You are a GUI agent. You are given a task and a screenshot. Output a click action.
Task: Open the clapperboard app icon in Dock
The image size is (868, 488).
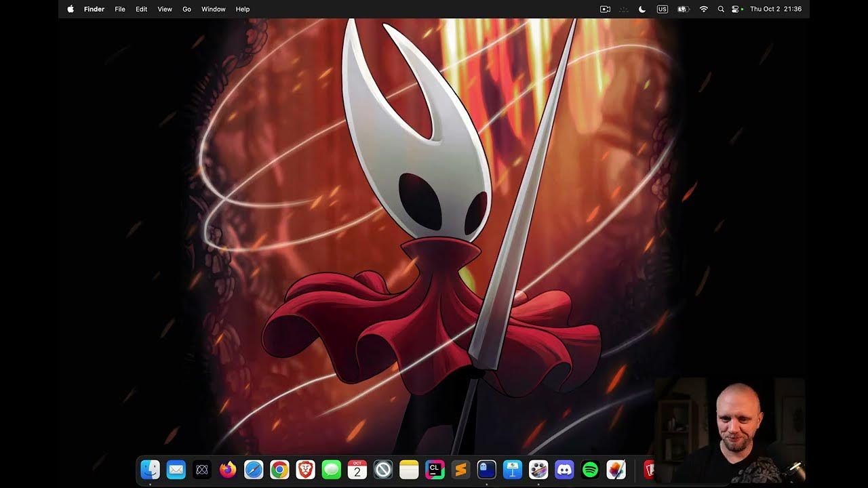coord(538,469)
